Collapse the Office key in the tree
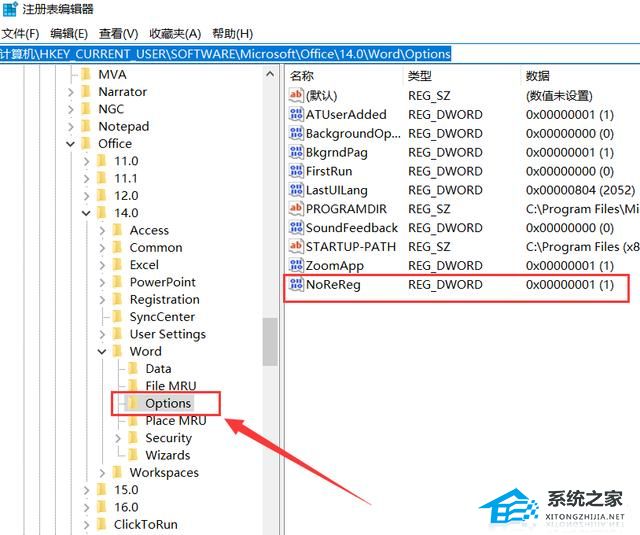The image size is (640, 535). coord(71,144)
